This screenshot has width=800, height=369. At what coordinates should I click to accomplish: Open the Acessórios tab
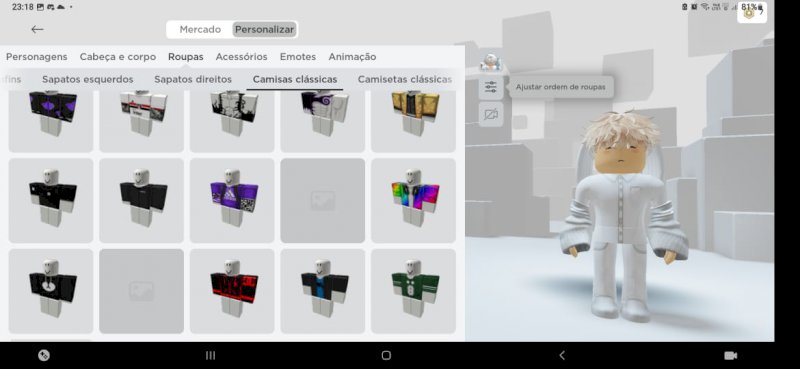click(241, 57)
